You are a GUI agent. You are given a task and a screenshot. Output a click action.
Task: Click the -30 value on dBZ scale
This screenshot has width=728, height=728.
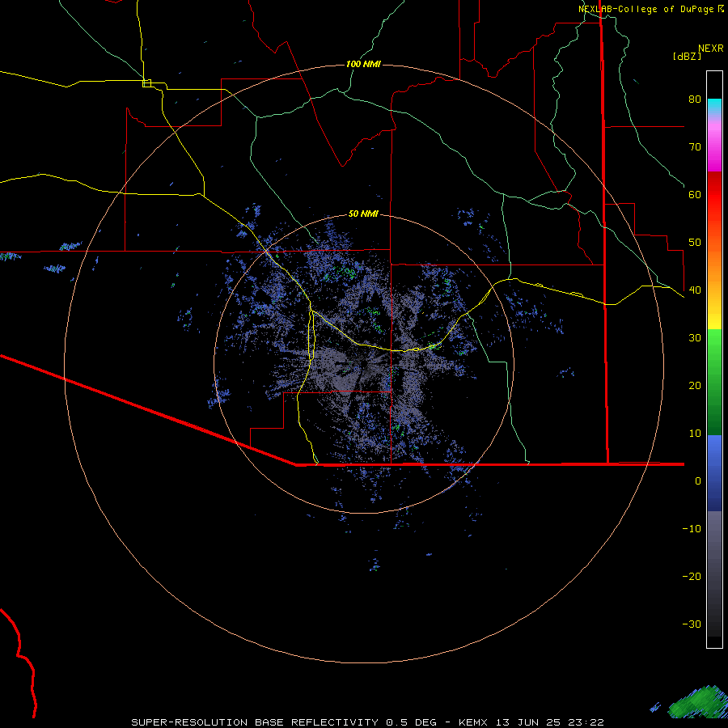pyautogui.click(x=692, y=624)
